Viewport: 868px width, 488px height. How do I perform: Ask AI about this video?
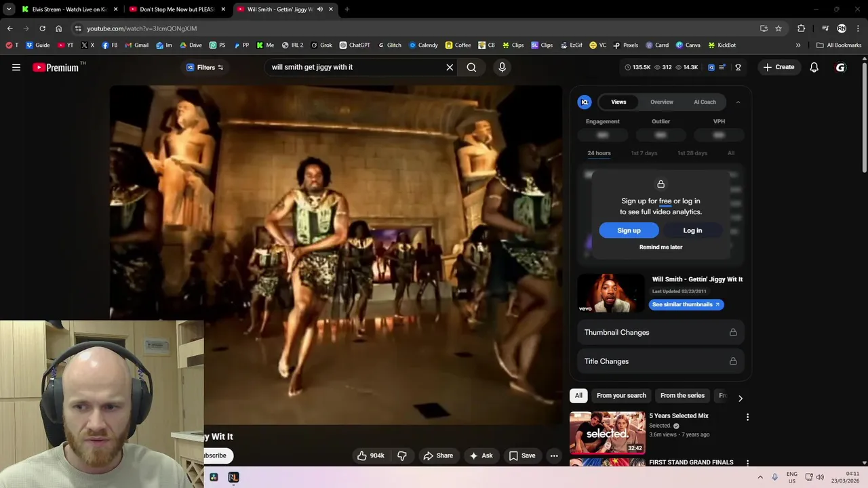[481, 455]
